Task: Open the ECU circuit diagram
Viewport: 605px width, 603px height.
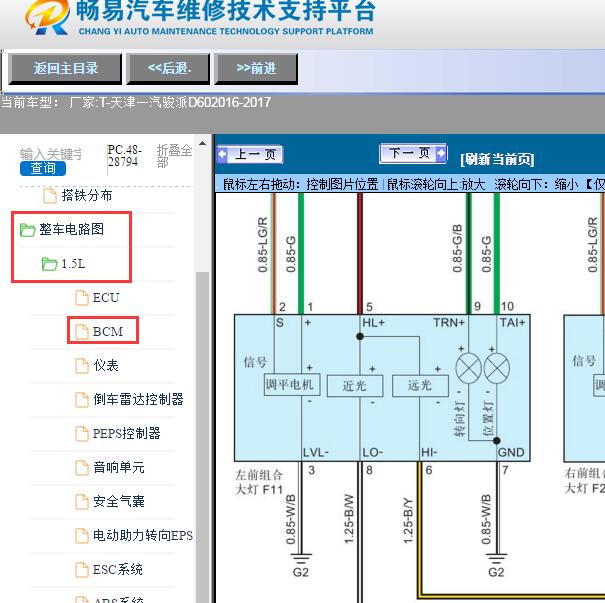Action: click(106, 298)
